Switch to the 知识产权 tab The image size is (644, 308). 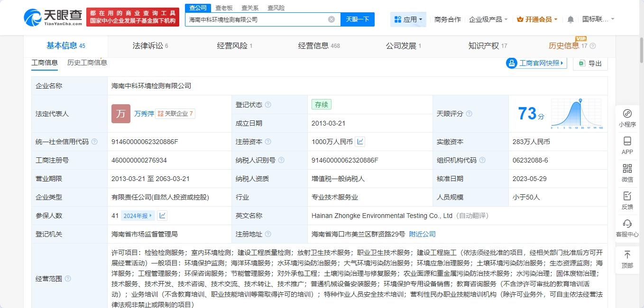pos(487,46)
